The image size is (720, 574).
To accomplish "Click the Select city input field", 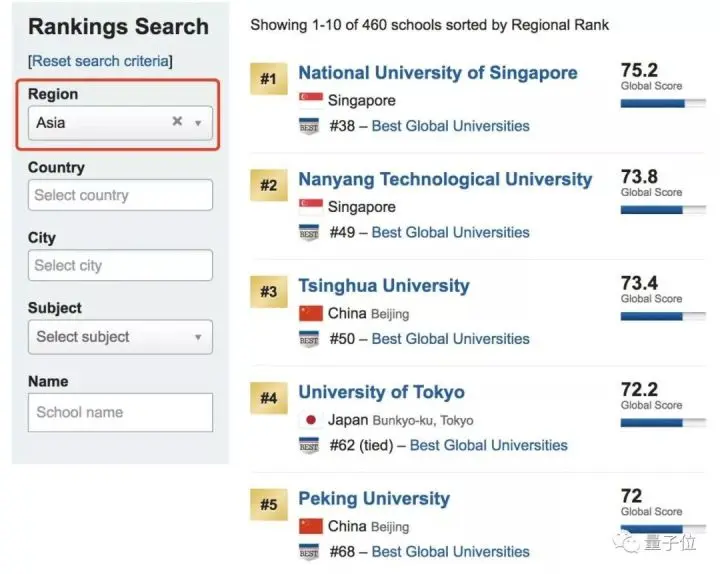I will [x=120, y=265].
